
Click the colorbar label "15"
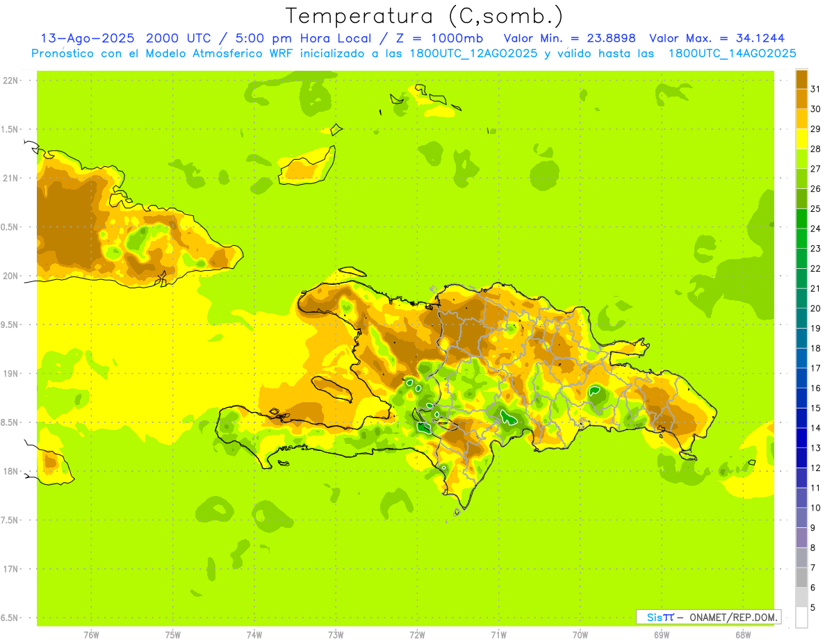point(815,408)
